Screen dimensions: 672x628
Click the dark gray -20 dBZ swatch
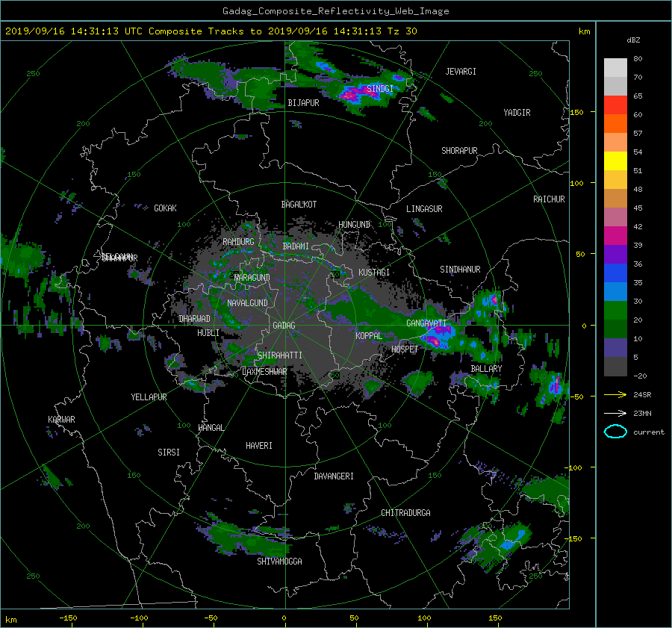(x=615, y=366)
